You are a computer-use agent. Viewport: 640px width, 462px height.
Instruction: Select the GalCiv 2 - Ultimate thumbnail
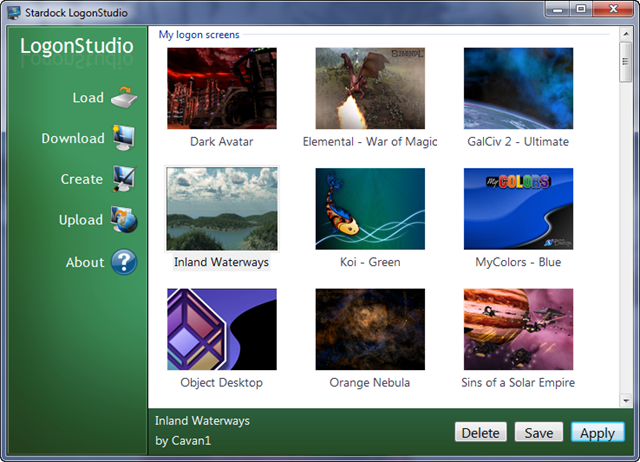(518, 88)
